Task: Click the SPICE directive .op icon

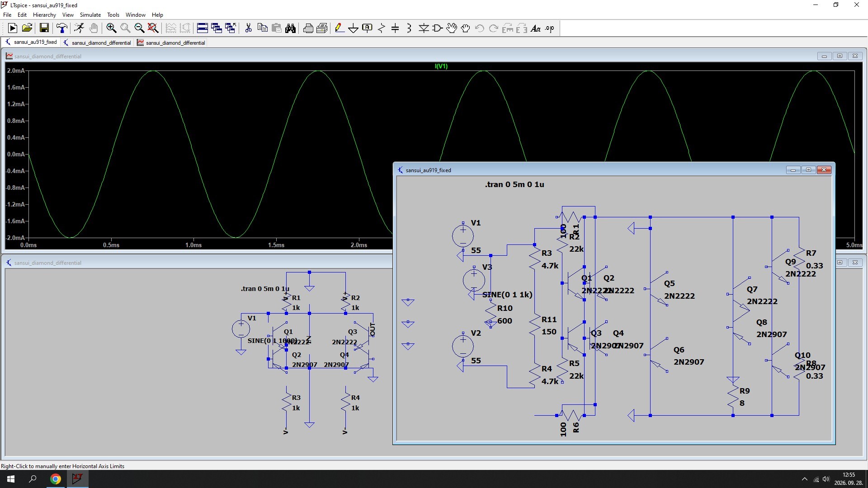Action: pyautogui.click(x=549, y=28)
